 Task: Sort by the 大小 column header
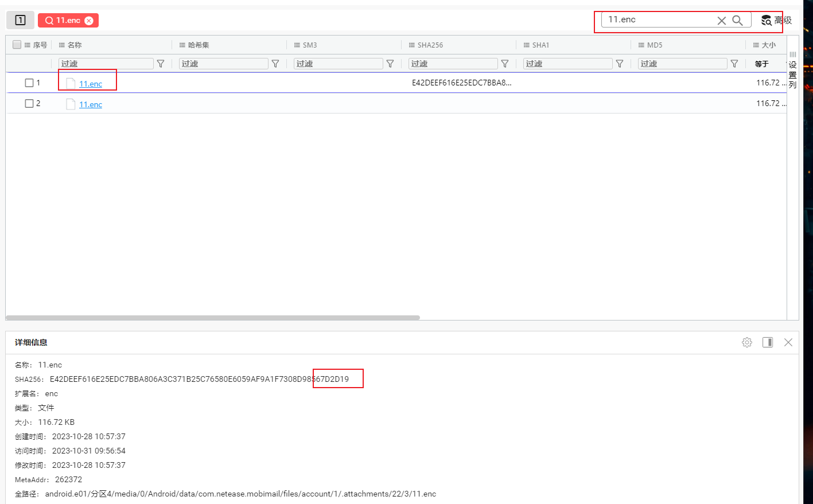click(769, 45)
